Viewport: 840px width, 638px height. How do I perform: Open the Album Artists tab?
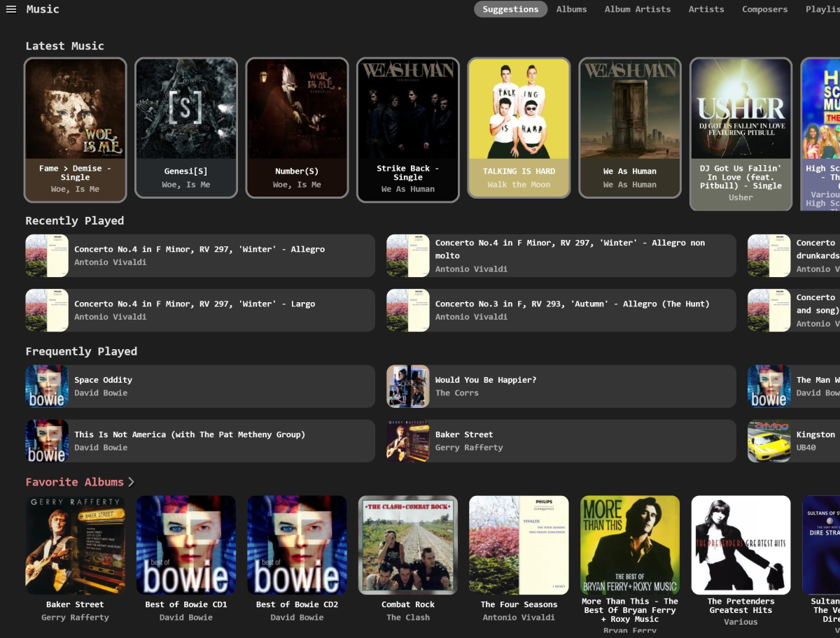pyautogui.click(x=637, y=9)
